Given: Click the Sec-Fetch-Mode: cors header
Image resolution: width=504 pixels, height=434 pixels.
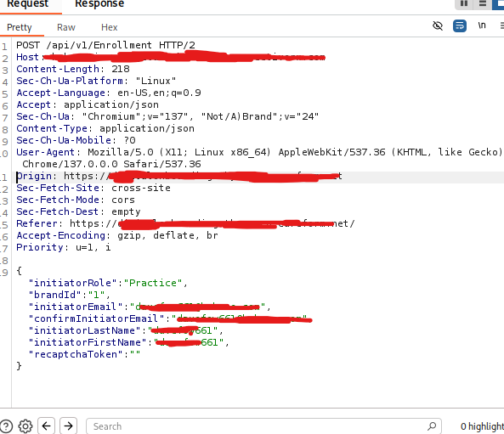Looking at the screenshot, I should pos(76,200).
